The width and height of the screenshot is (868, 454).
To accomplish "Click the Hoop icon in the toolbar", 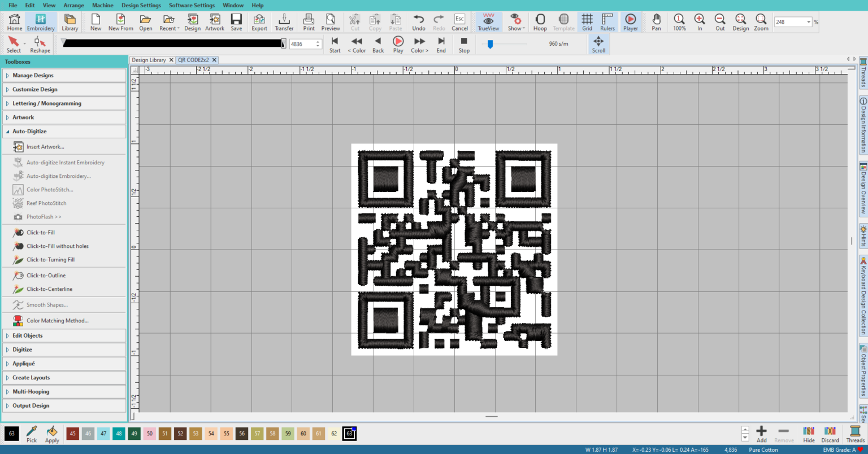I will click(540, 22).
